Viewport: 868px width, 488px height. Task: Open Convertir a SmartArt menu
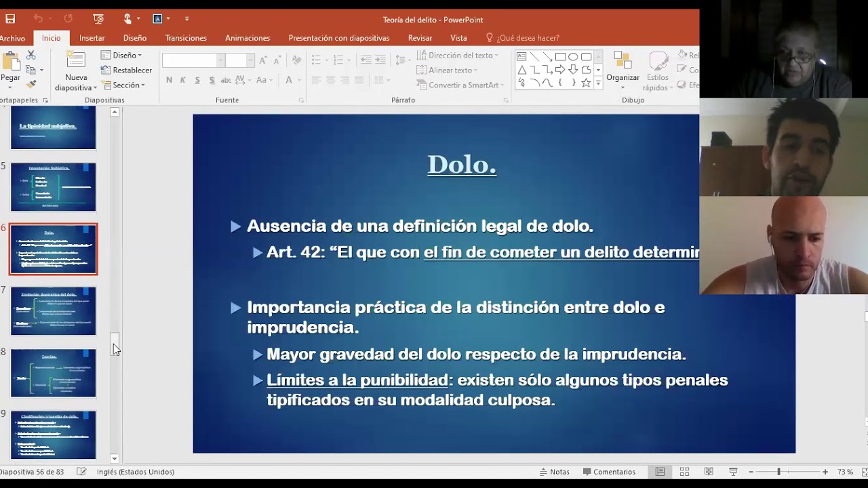tap(460, 85)
